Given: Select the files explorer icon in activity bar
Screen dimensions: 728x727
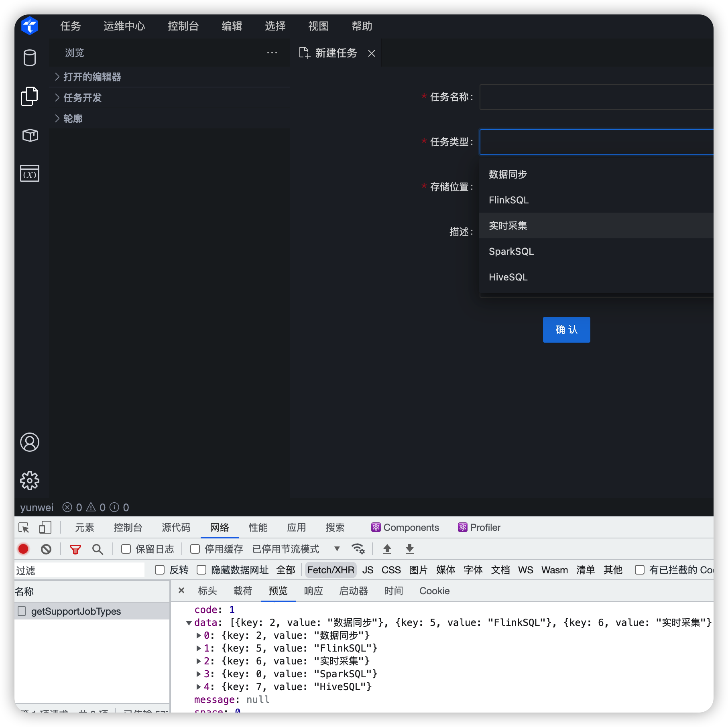Looking at the screenshot, I should pos(29,96).
